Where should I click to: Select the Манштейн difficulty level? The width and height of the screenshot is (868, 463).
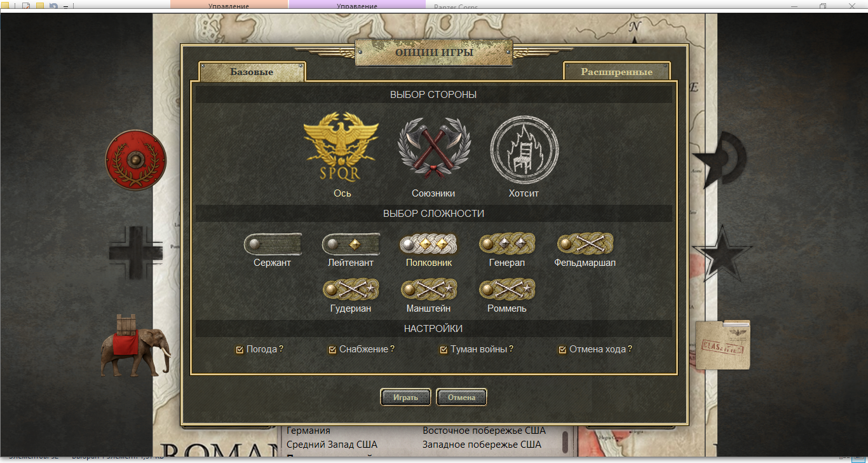point(429,289)
